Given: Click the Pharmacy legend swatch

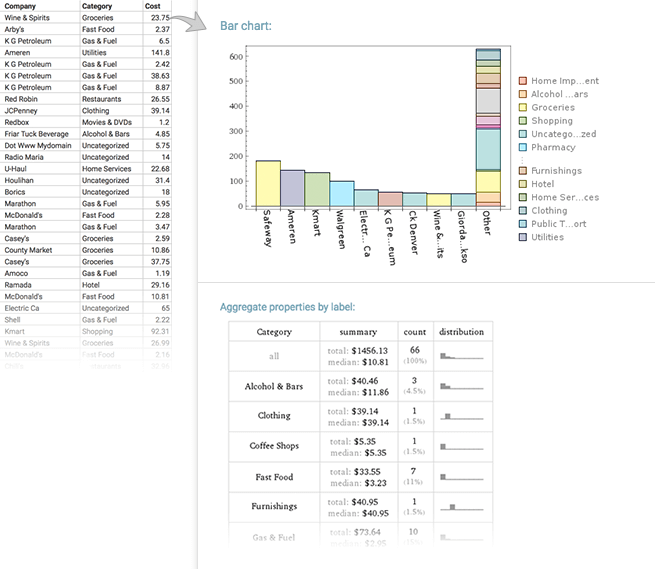Looking at the screenshot, I should 523,147.
